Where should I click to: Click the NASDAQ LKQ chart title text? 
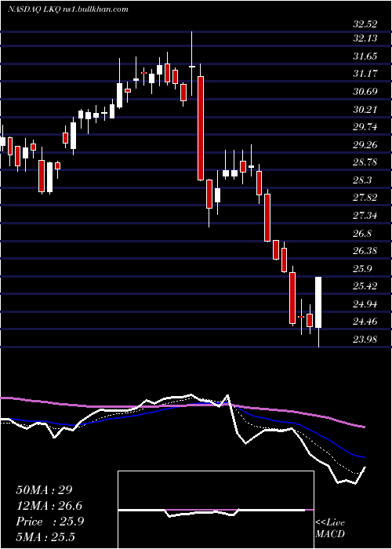pyautogui.click(x=68, y=9)
